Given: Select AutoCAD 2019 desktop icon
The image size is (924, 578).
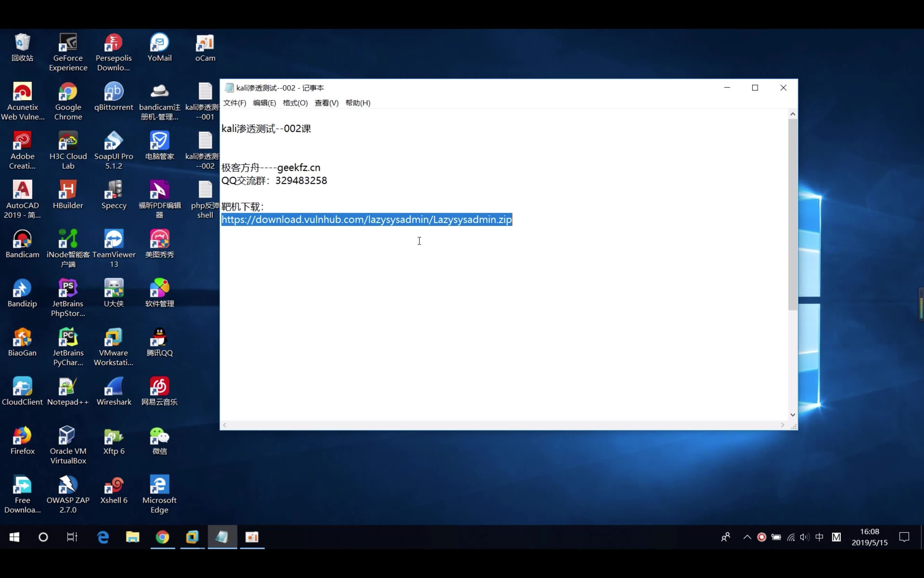Looking at the screenshot, I should coord(22,199).
